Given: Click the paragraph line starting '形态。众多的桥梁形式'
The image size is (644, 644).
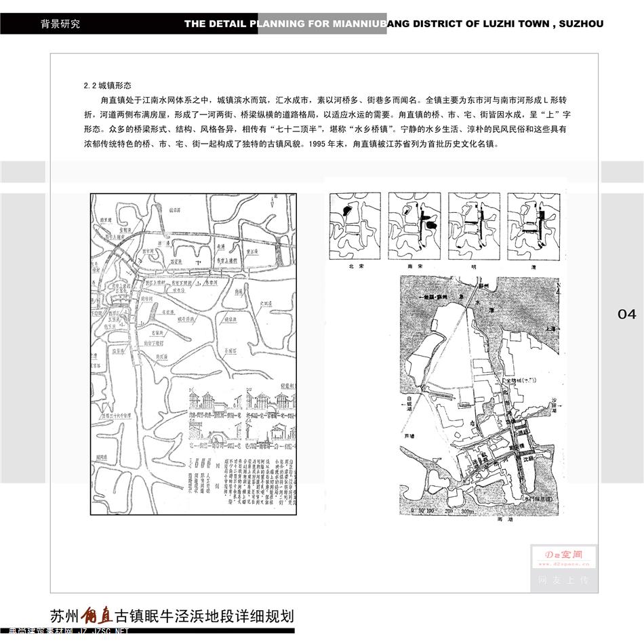Looking at the screenshot, I should click(x=325, y=129).
